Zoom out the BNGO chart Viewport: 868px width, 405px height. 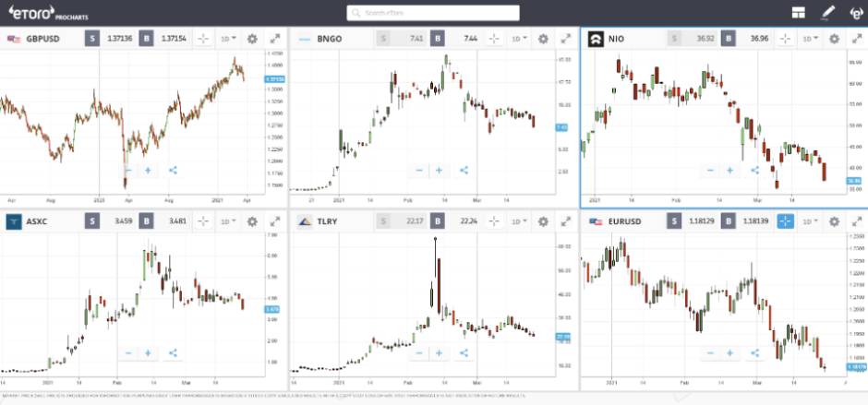click(x=419, y=171)
